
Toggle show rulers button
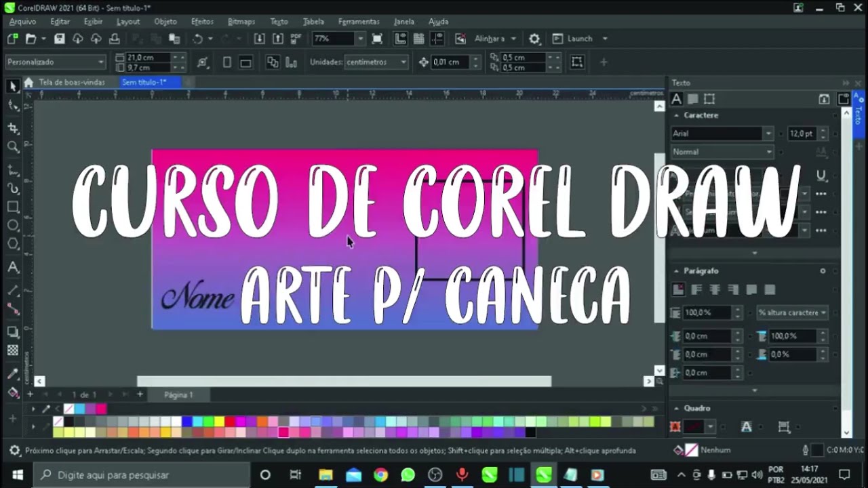tap(400, 39)
